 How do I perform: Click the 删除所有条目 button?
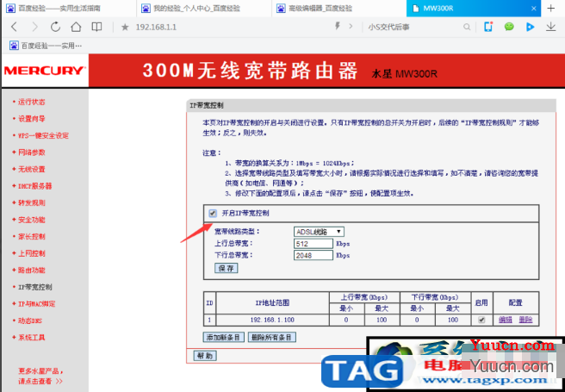point(271,337)
